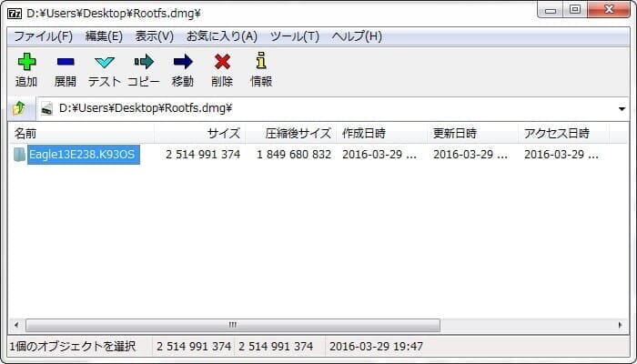Click the horizontal scrollbar thumb
637x364 pixels.
[x=233, y=325]
